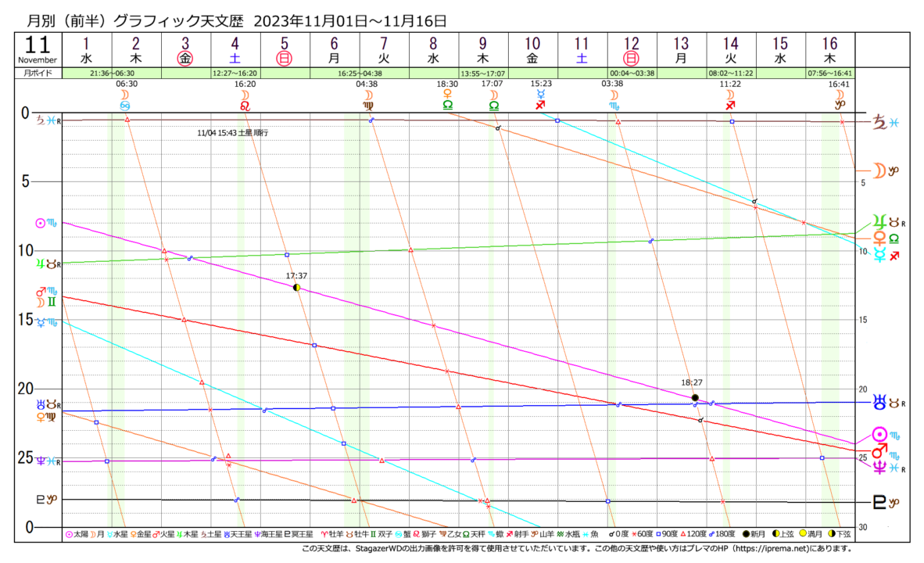Click the Venus enters Libra ingress symbol at 18:30
This screenshot has height=563, width=924.
tap(447, 99)
